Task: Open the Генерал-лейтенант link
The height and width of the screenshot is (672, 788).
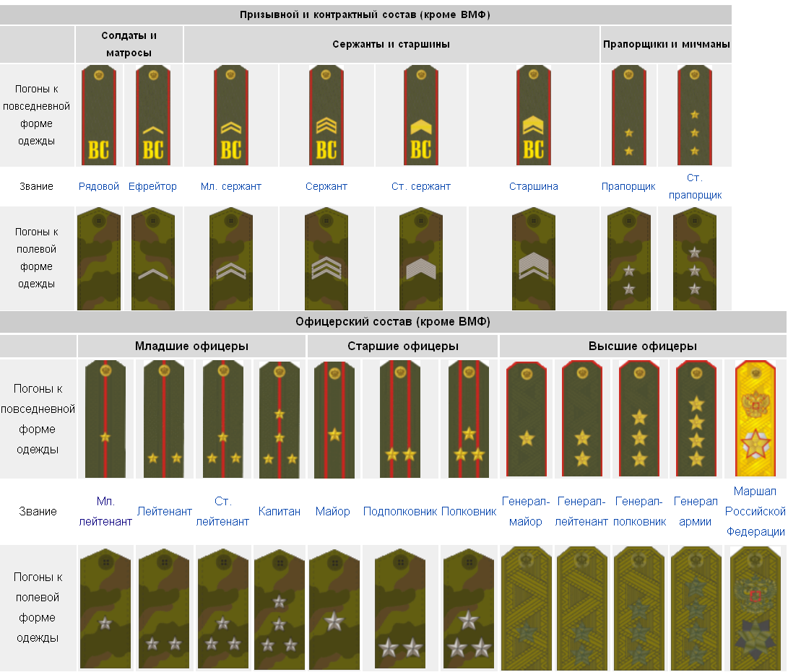Action: point(581,511)
